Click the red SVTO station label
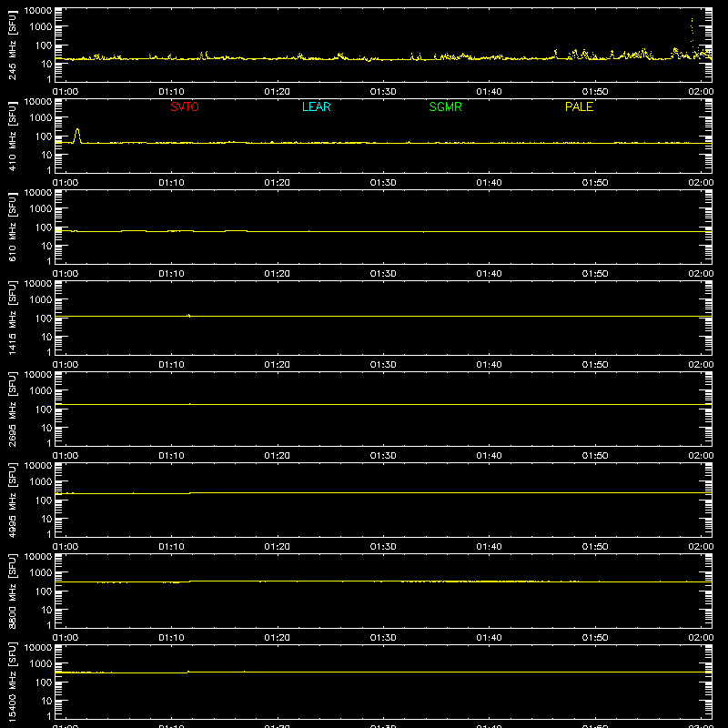728x728 pixels. coord(185,106)
